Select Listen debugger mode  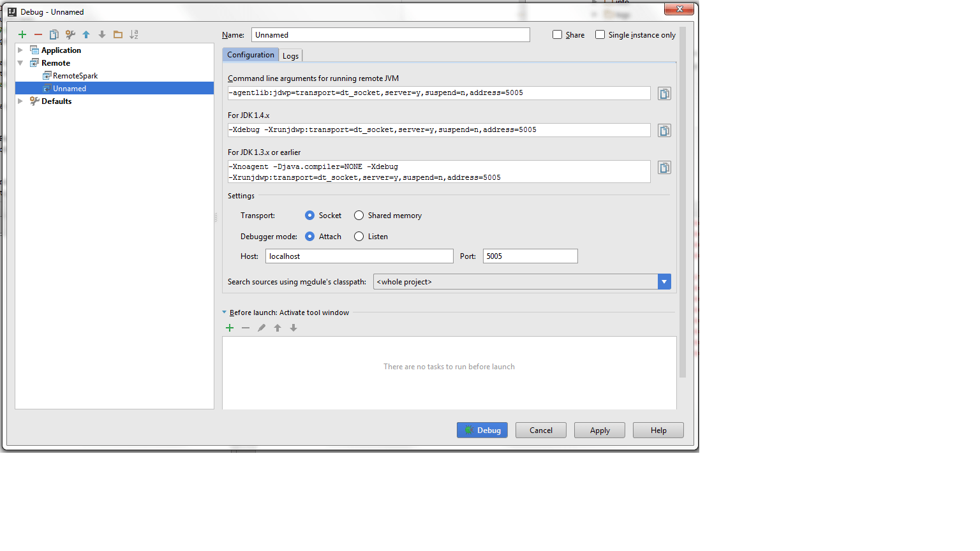click(x=358, y=236)
